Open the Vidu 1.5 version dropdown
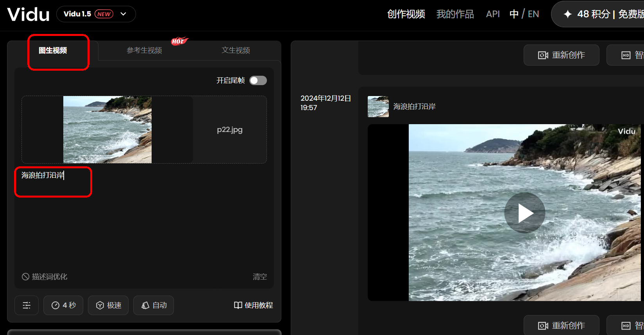Viewport: 644px width, 335px height. point(96,14)
